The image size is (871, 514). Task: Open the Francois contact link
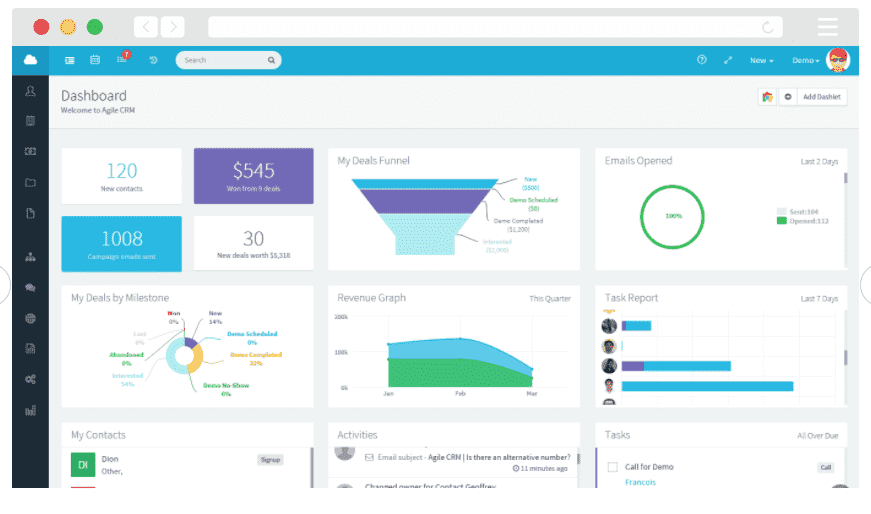tap(640, 482)
